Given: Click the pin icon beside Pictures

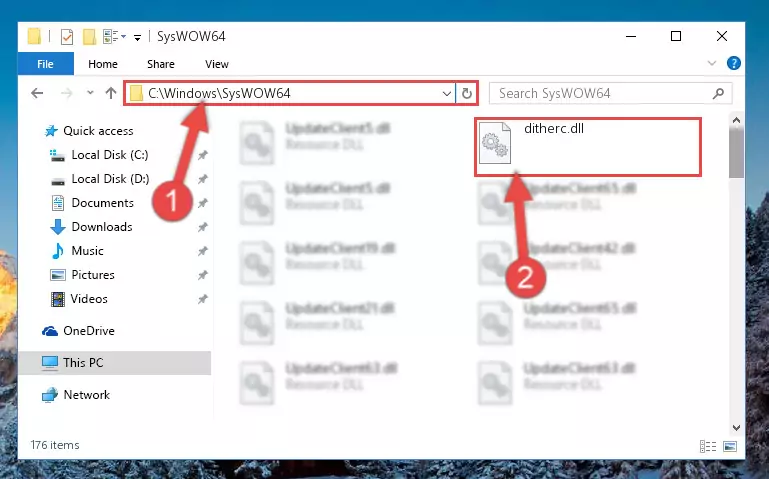Looking at the screenshot, I should [203, 276].
